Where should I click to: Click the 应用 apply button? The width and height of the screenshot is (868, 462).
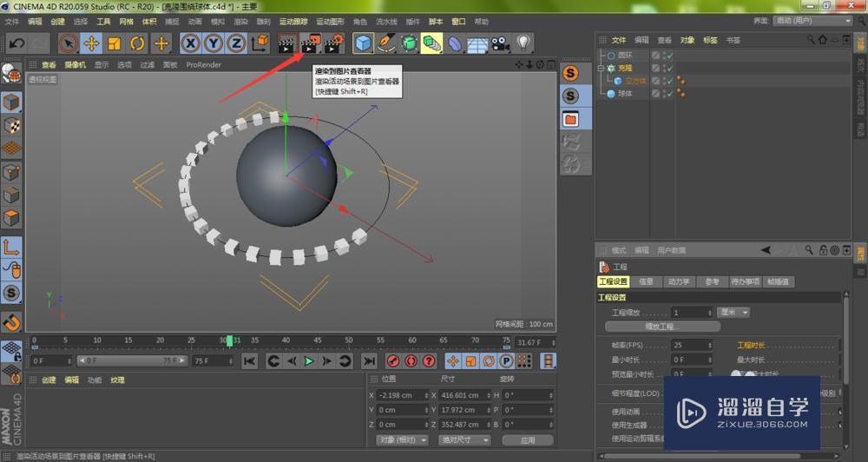528,439
